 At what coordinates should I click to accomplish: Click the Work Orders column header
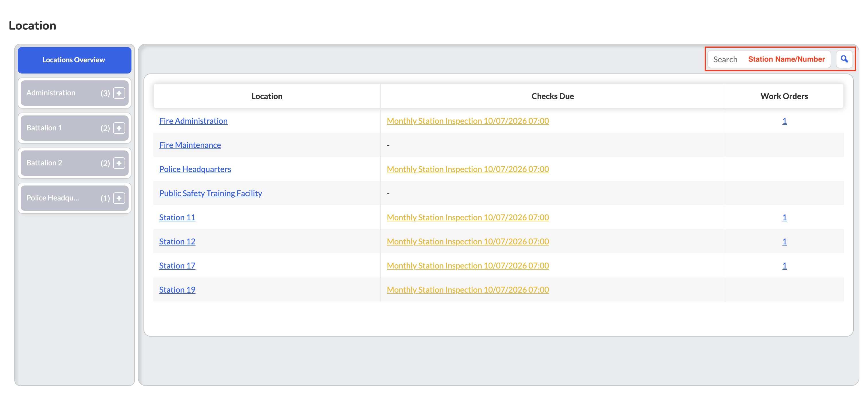tap(784, 96)
